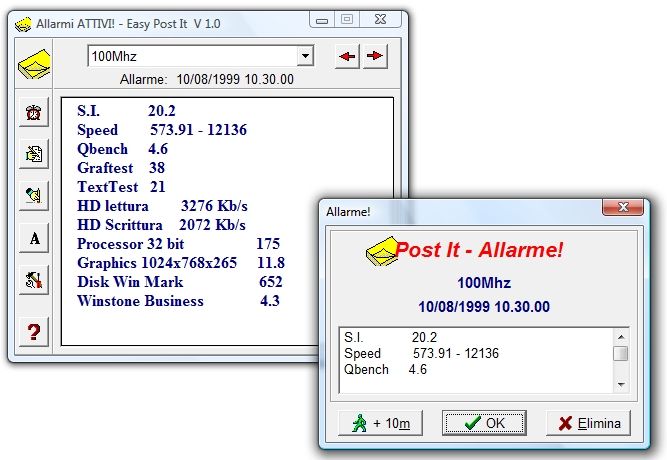This screenshot has width=667, height=460.
Task: Click 'Qbench' line in the alarm dialog text box
Action: click(x=385, y=369)
